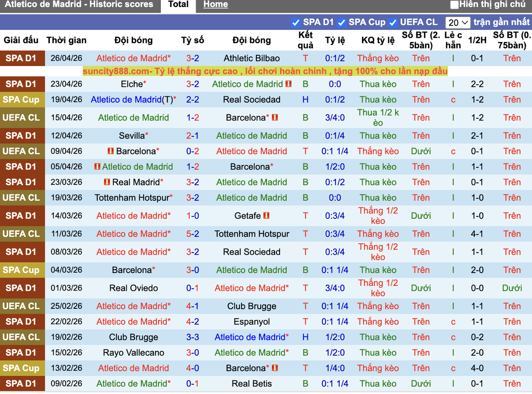532x394 pixels.
Task: Open Rayo Vallecano team link
Action: 134,353
